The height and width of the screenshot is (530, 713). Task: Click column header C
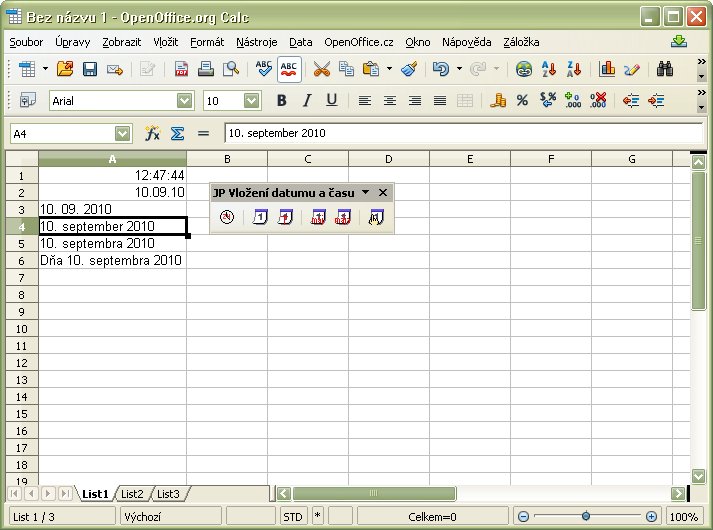click(308, 159)
